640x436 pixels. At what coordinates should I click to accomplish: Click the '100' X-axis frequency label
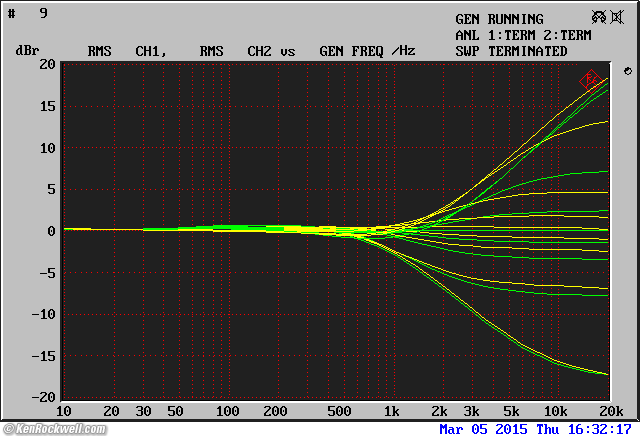click(228, 411)
